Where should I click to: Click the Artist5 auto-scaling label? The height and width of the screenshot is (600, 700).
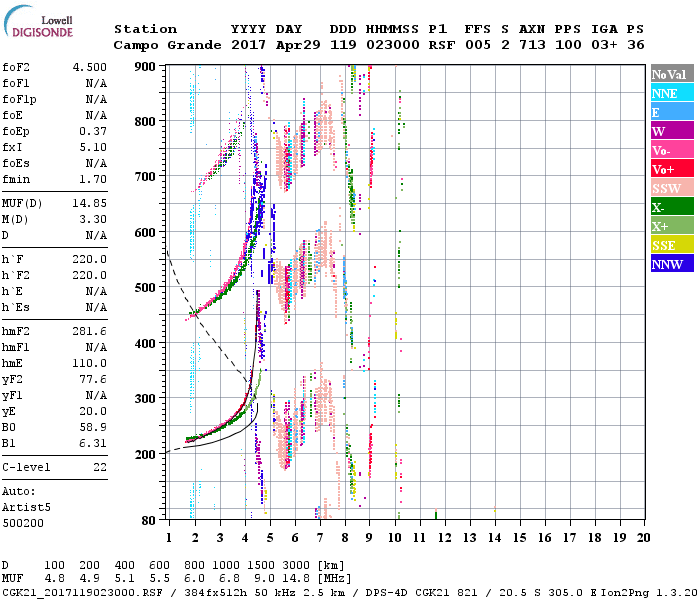click(26, 508)
